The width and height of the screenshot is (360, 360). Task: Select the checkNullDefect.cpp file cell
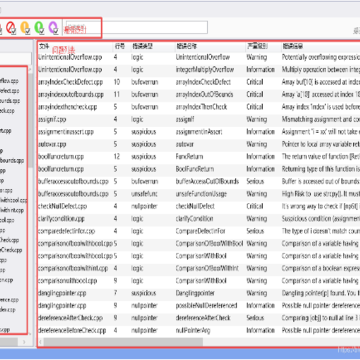pos(62,206)
